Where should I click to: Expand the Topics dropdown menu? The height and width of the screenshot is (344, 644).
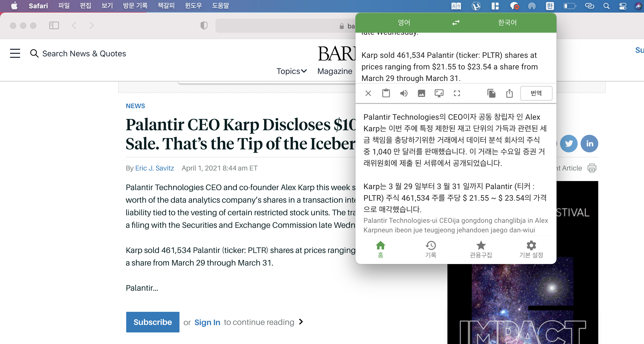tap(292, 71)
